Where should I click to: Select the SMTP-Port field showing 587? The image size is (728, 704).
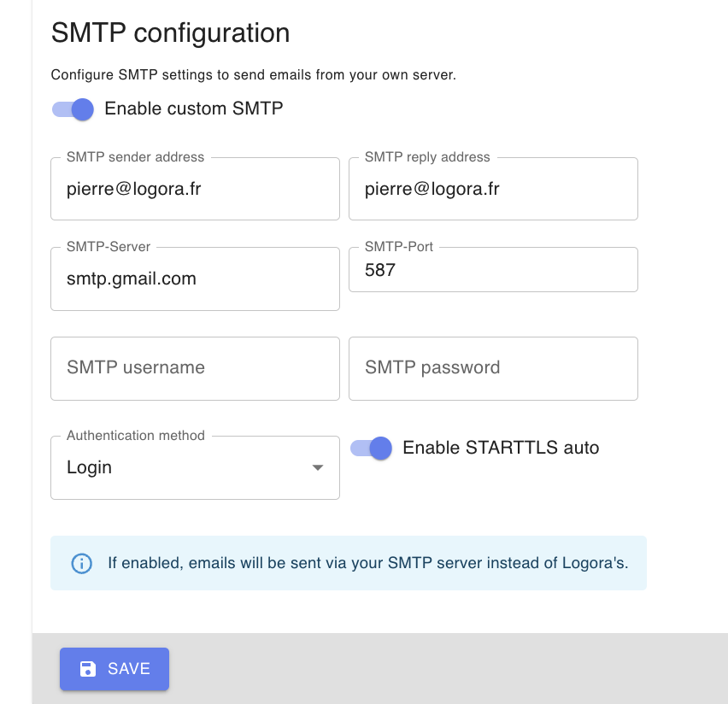(493, 269)
